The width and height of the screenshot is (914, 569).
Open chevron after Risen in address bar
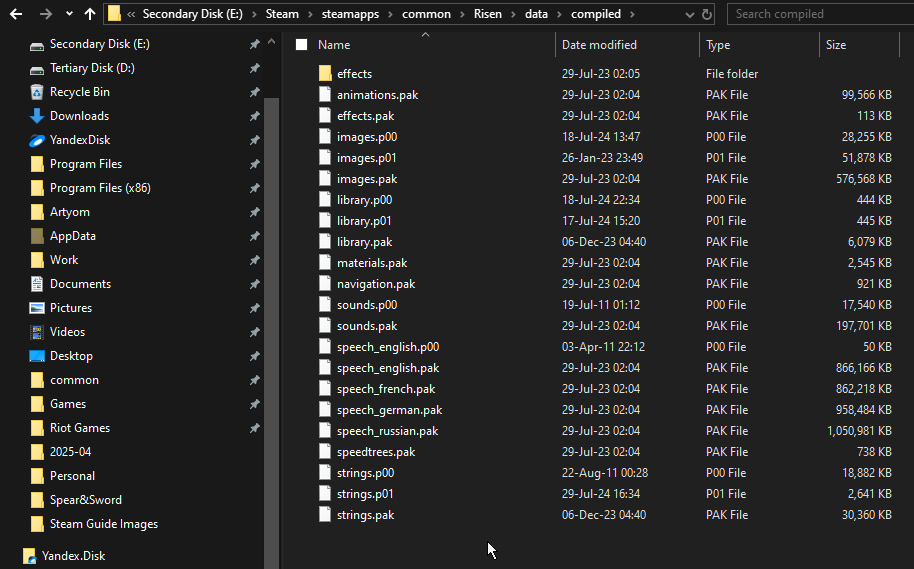point(514,14)
